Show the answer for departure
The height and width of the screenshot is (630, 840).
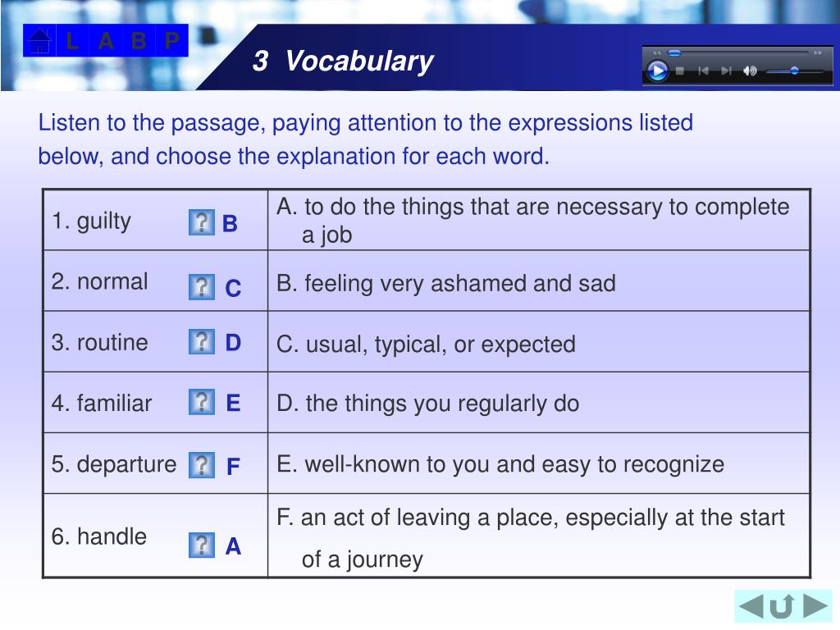point(202,465)
